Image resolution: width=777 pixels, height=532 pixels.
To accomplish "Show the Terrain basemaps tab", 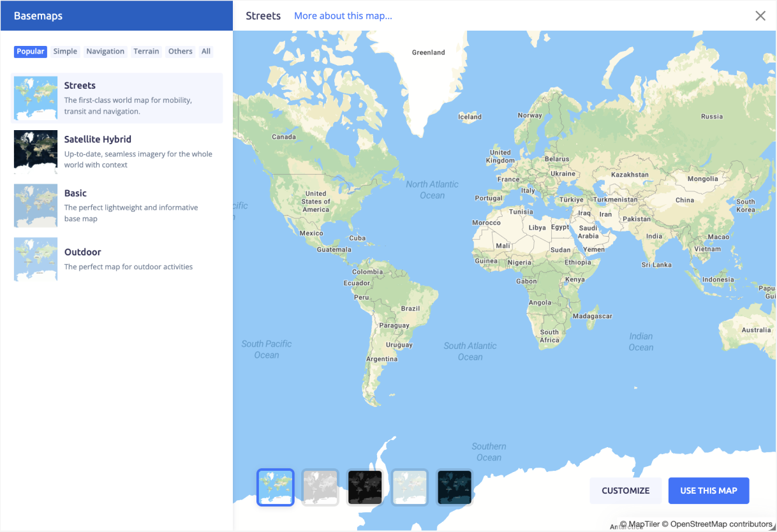I will [x=146, y=52].
